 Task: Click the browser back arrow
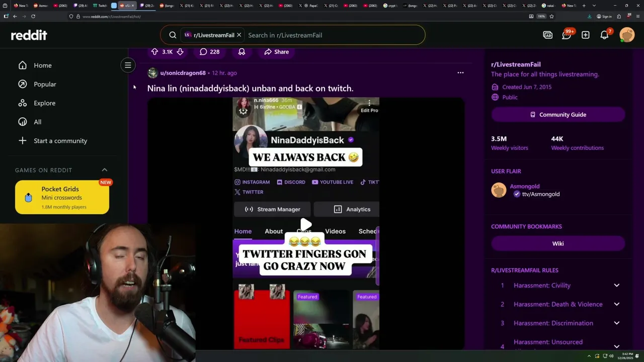[x=15, y=16]
